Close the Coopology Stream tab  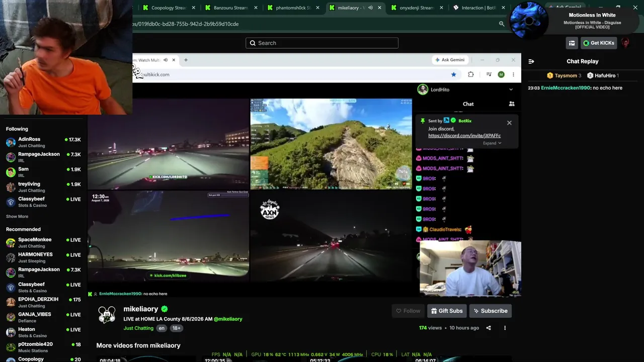pyautogui.click(x=194, y=8)
